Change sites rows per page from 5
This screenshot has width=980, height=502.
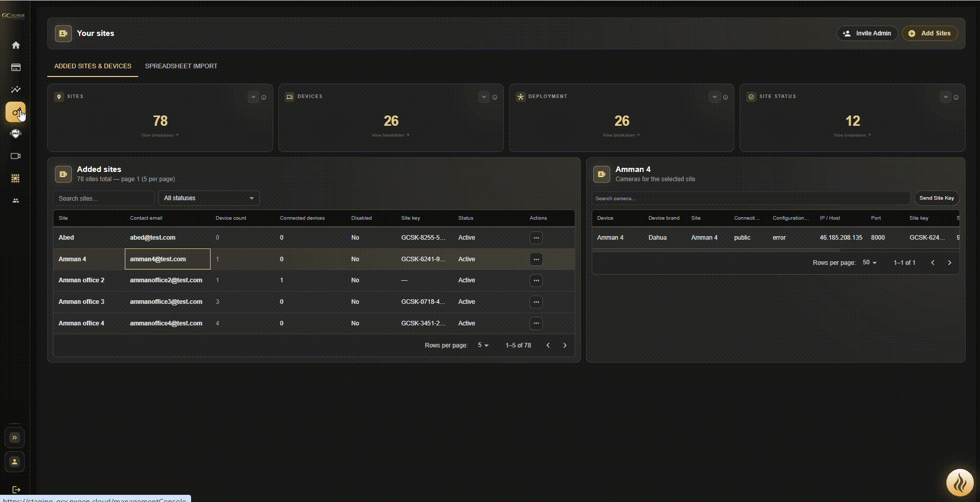coord(483,345)
